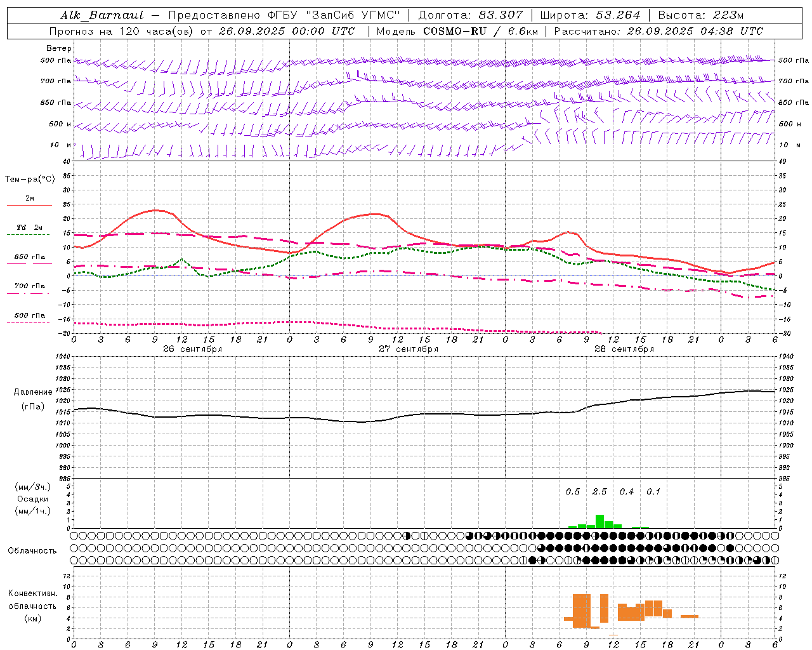
Task: Click the Alk_Barnaul station title
Action: pyautogui.click(x=102, y=15)
